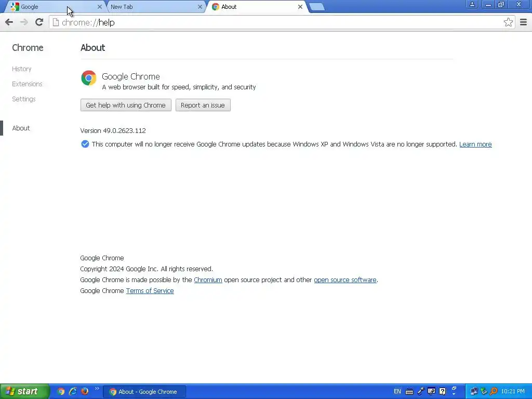Open History in the sidebar
The image size is (532, 399).
pyautogui.click(x=22, y=69)
